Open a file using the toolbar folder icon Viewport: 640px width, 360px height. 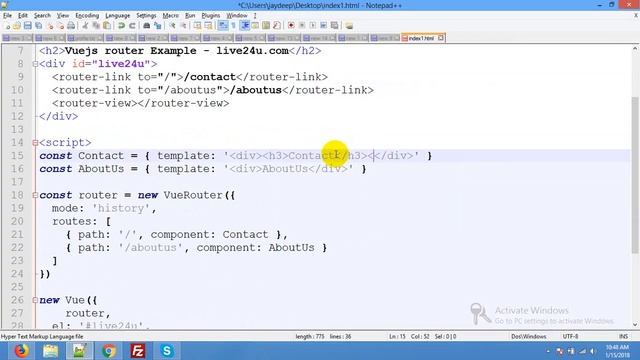click(17, 26)
